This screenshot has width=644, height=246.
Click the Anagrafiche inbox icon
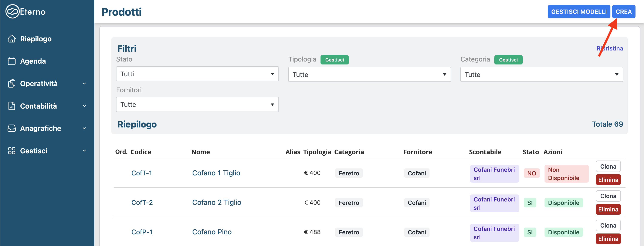click(x=11, y=128)
